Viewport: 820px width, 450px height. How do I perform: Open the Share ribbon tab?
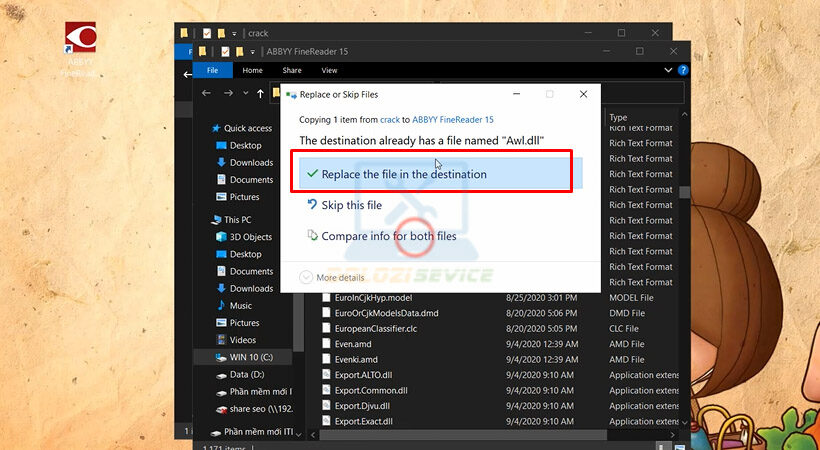click(x=292, y=71)
